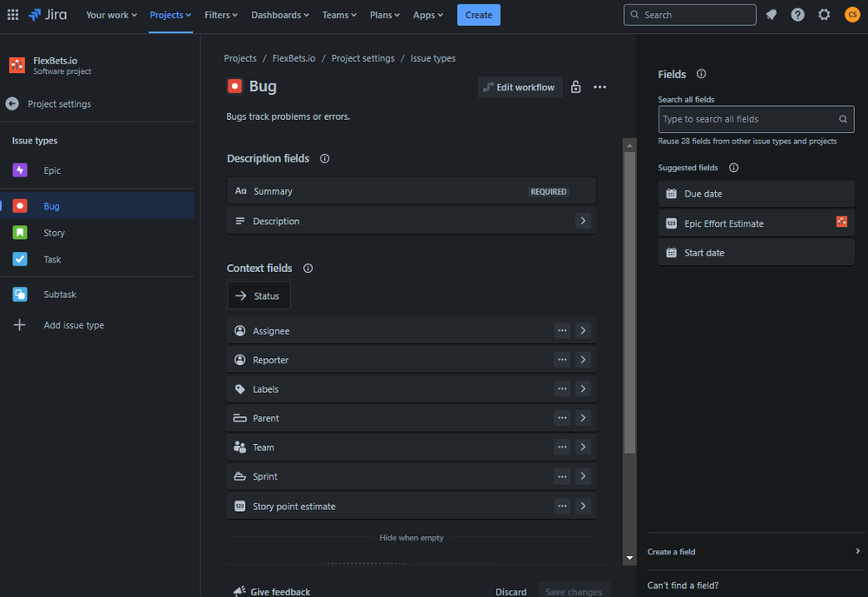Open the CS user profile avatar
868x597 pixels.
coord(852,15)
